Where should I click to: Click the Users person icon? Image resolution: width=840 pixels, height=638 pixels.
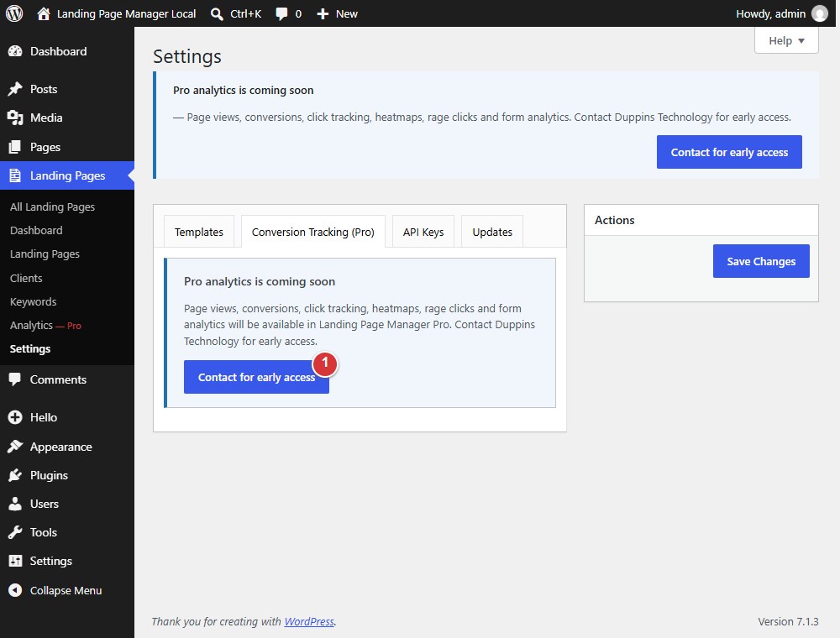(15, 504)
